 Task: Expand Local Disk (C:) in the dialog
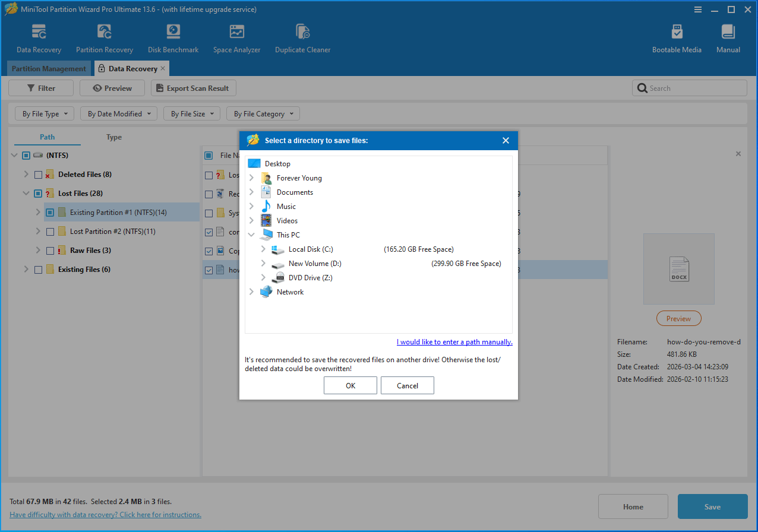[x=262, y=249]
